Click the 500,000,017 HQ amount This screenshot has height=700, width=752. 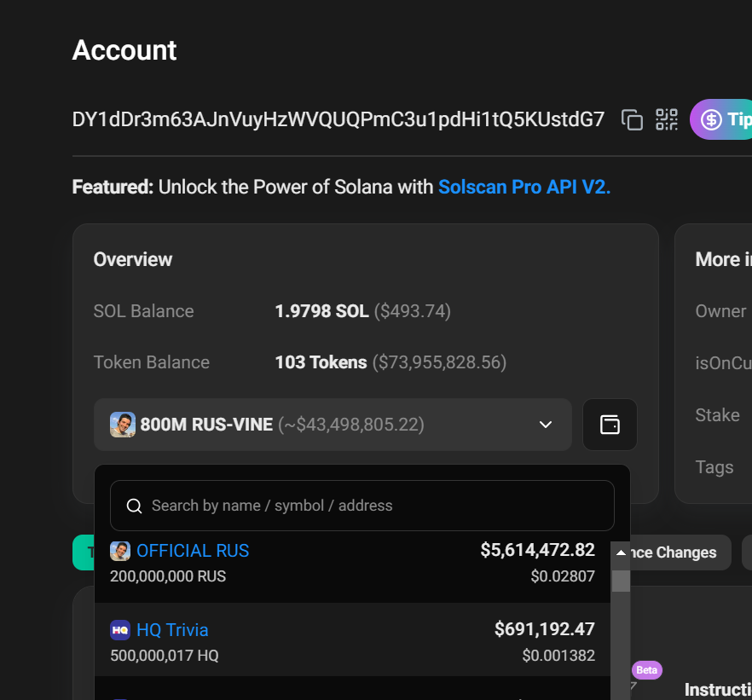tap(165, 656)
